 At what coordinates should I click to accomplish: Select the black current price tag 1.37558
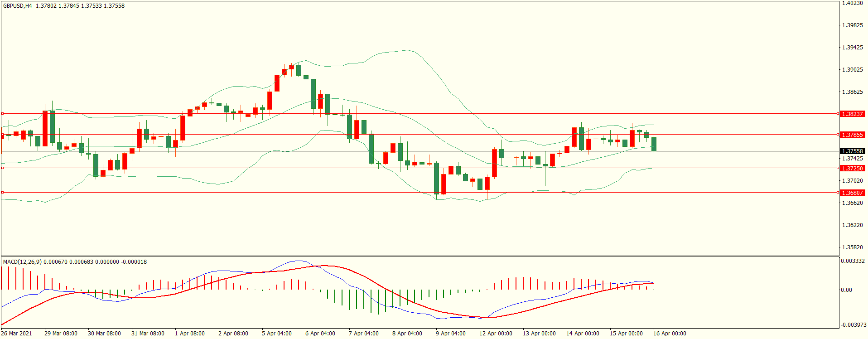coord(852,151)
